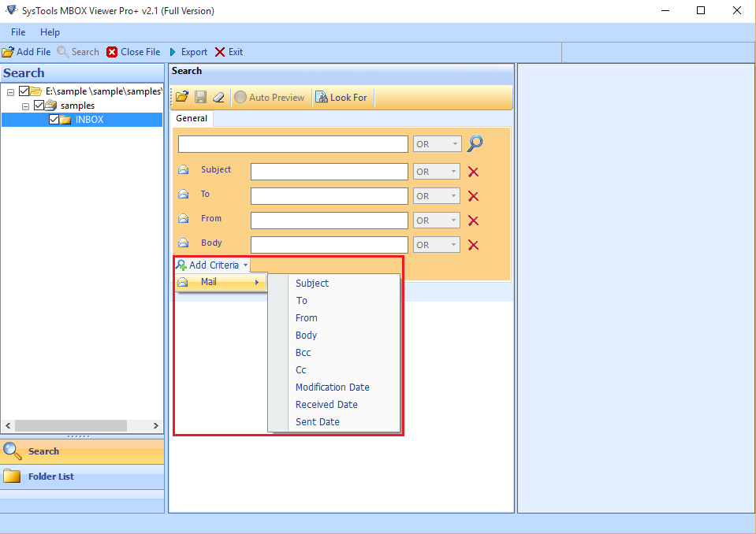Collapse the samples tree node

click(x=25, y=106)
